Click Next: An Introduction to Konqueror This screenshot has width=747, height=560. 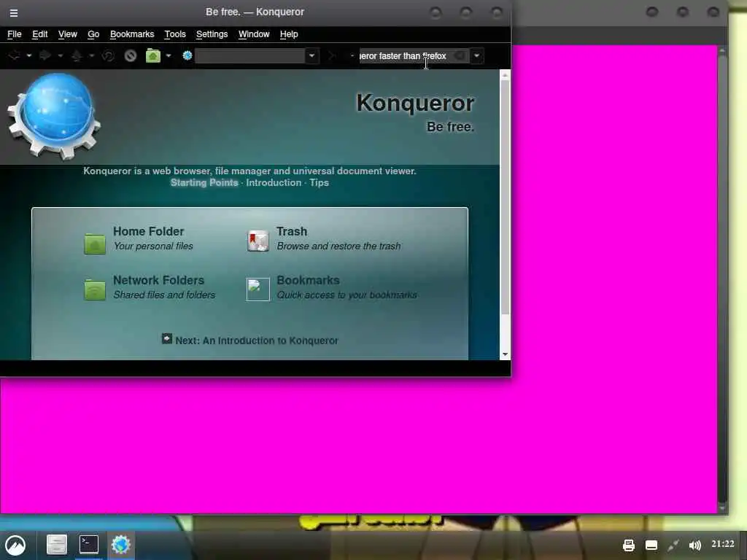257,341
